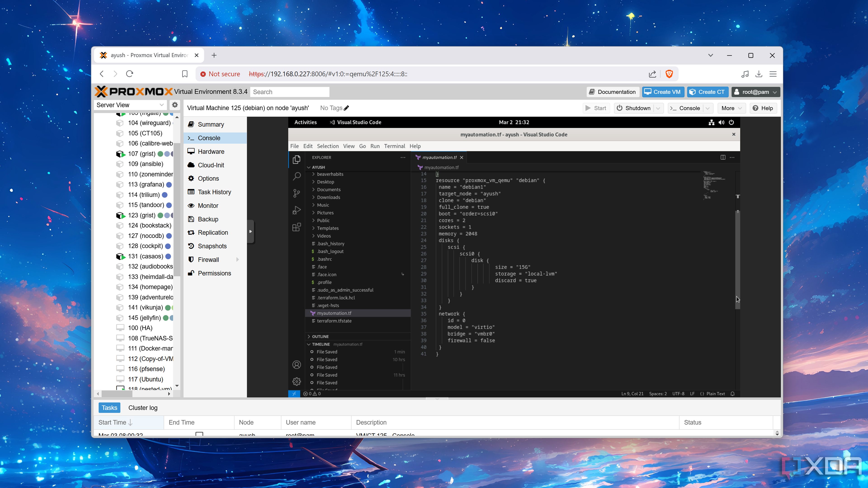Click the notifications bell in VS Code status bar
This screenshot has height=488, width=868.
(733, 393)
